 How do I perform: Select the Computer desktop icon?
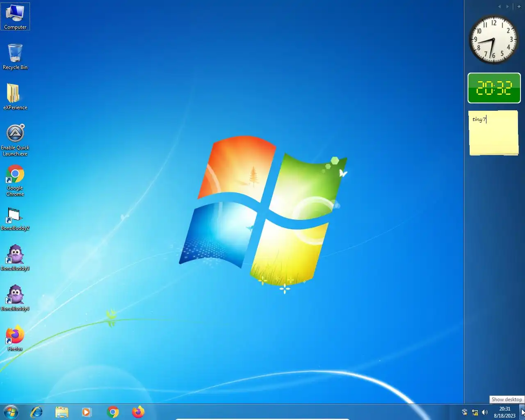15,16
